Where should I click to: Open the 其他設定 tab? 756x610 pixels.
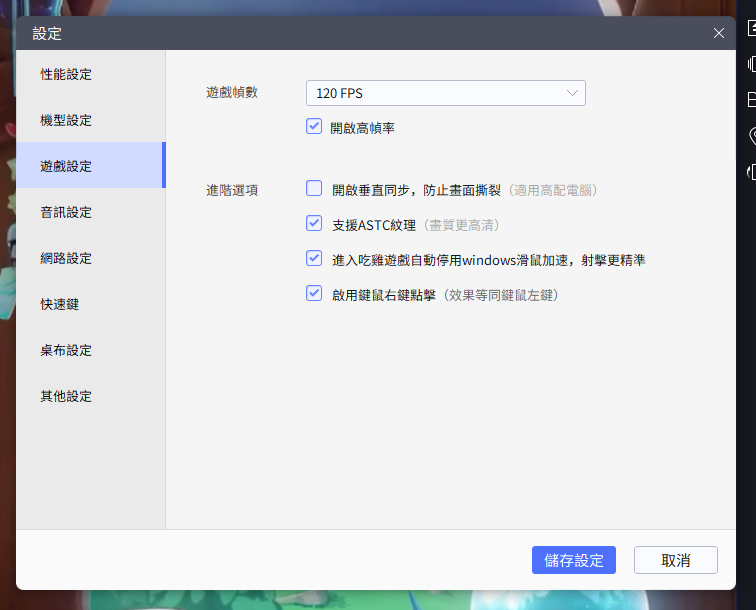pos(91,396)
